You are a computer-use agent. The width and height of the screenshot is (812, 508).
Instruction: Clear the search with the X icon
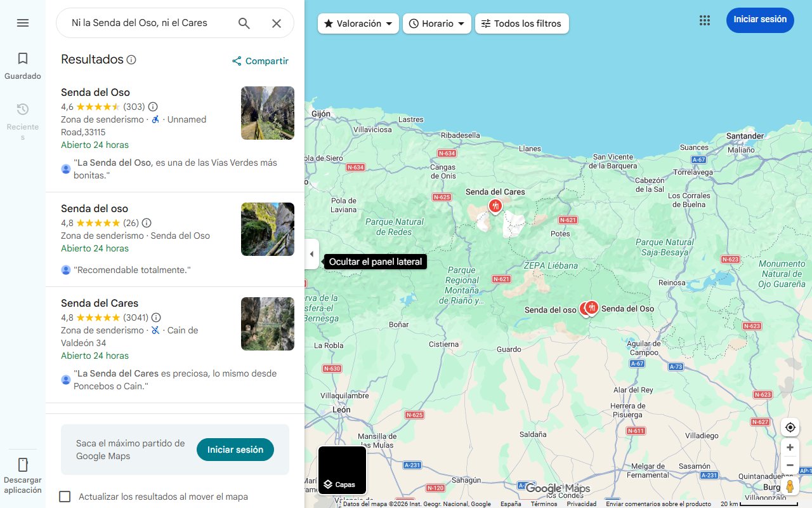point(277,23)
